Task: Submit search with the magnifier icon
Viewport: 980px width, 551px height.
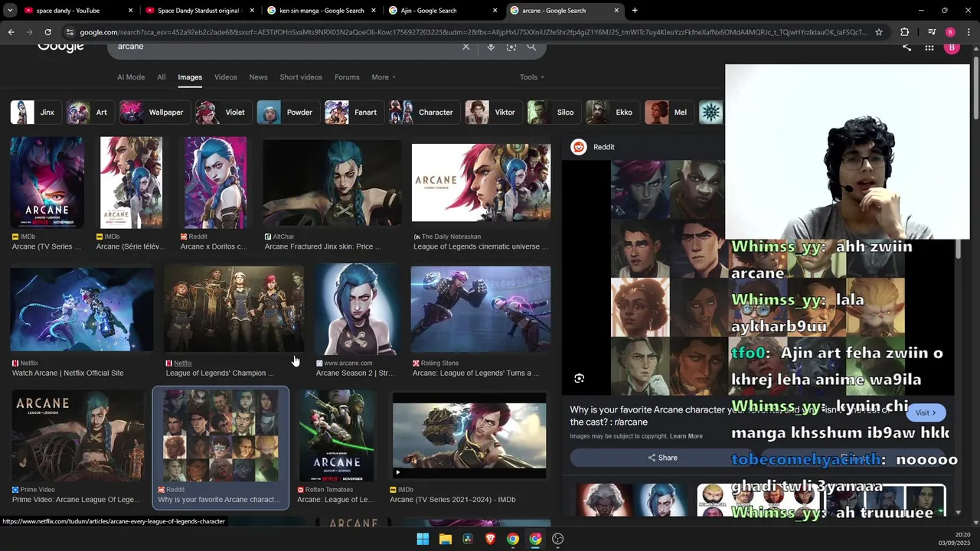Action: click(x=531, y=47)
